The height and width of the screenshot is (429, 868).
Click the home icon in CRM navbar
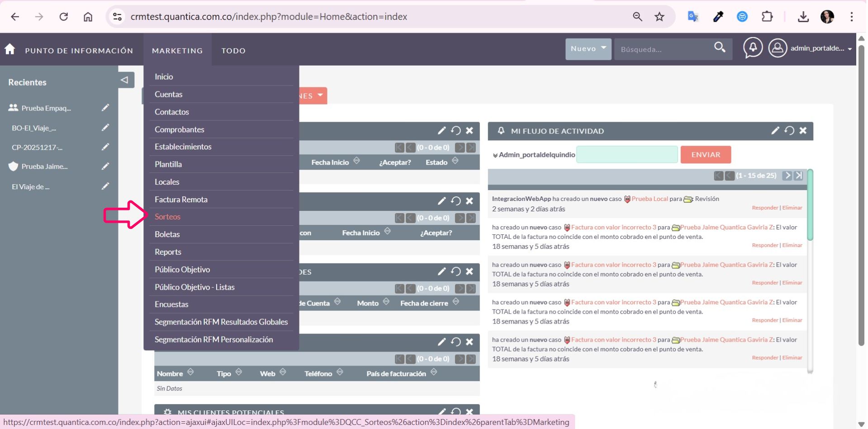10,49
